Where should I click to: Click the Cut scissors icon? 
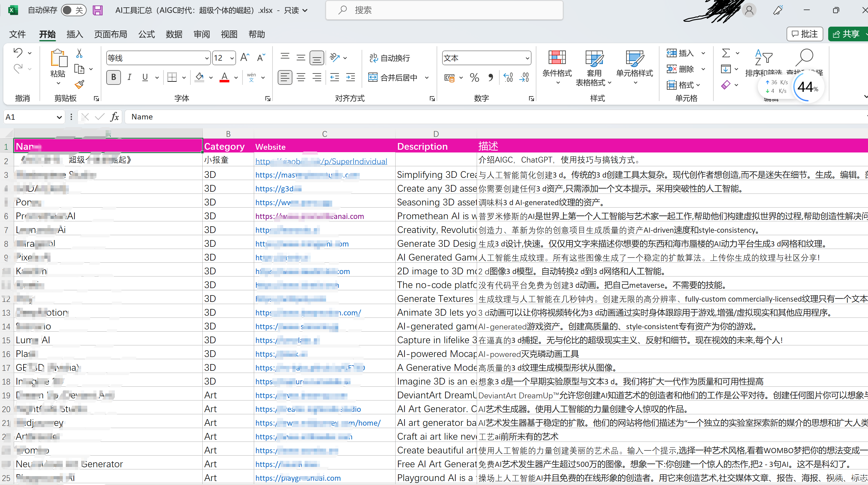(x=79, y=53)
